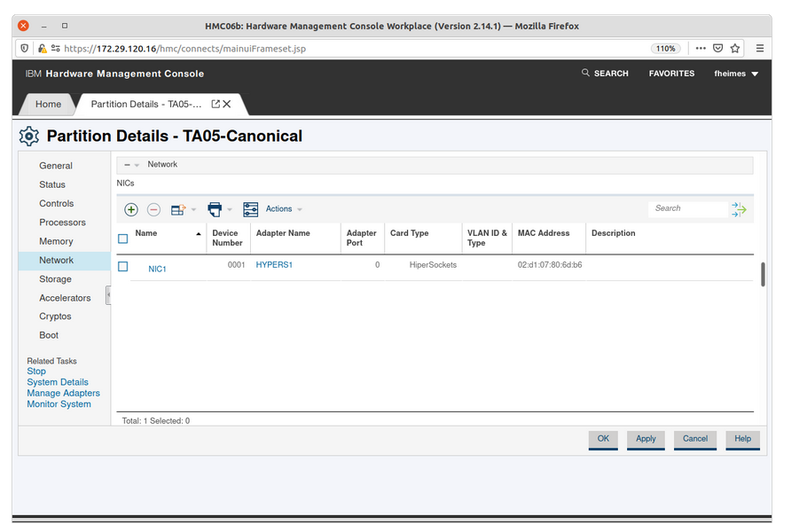
Task: Click the green arrows icon beside Search
Action: pos(739,209)
